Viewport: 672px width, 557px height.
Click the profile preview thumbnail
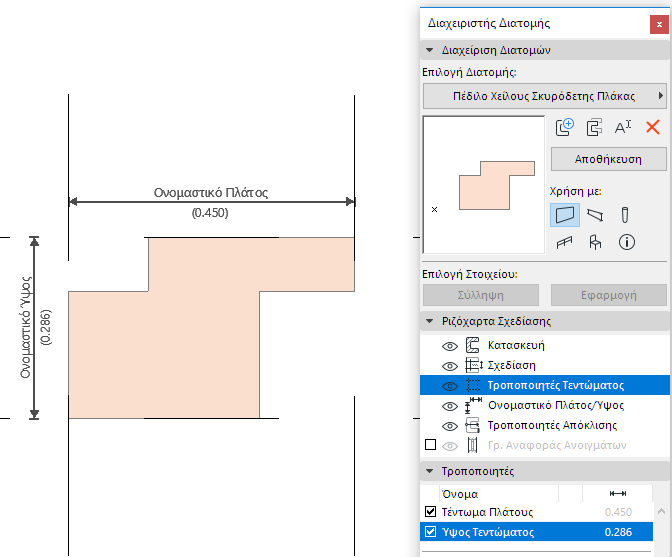click(484, 184)
